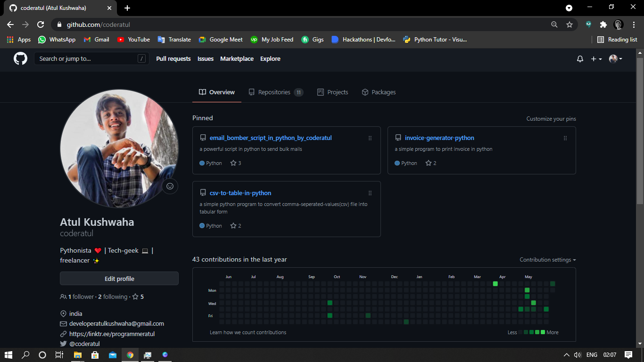
Task: Open the user avatar dropdown menu
Action: click(x=615, y=59)
